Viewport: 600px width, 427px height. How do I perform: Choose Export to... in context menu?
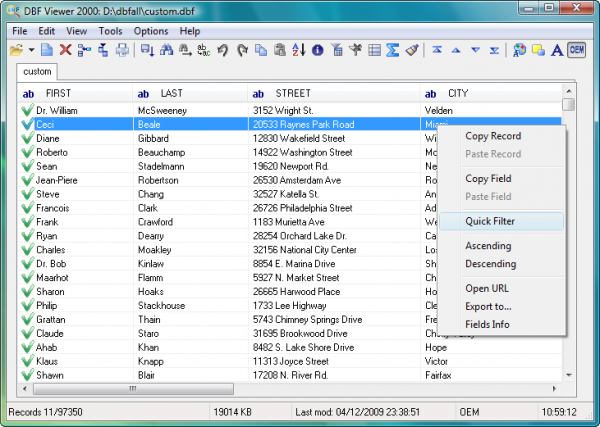[x=488, y=306]
